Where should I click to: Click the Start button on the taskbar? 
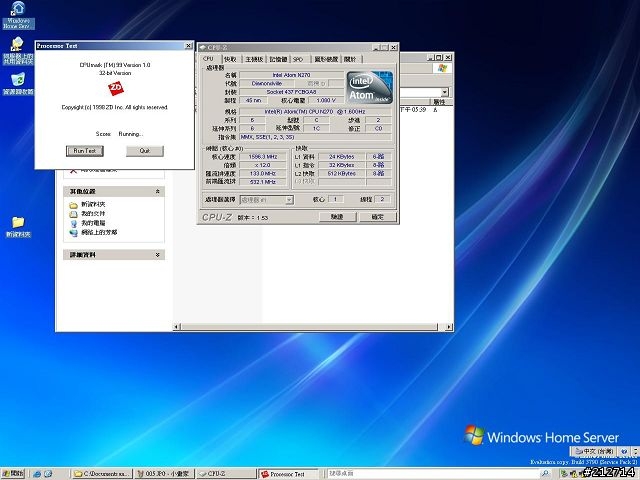(x=15, y=472)
